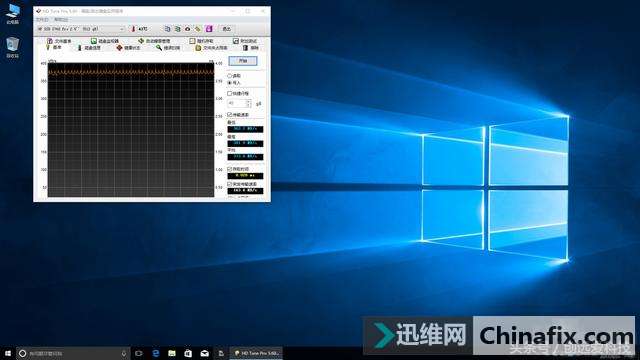Toggle the Transfer rate checkbox
The width and height of the screenshot is (640, 360).
point(229,115)
